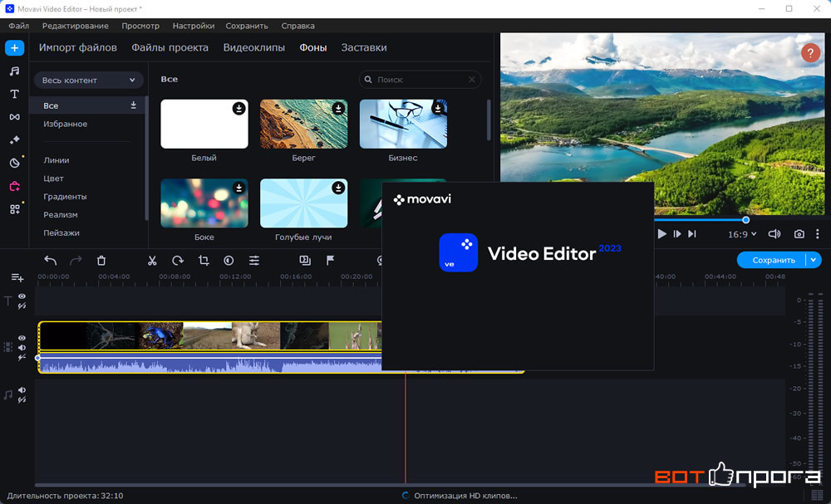Switch to Заставки tab
The height and width of the screenshot is (504, 831).
(364, 47)
